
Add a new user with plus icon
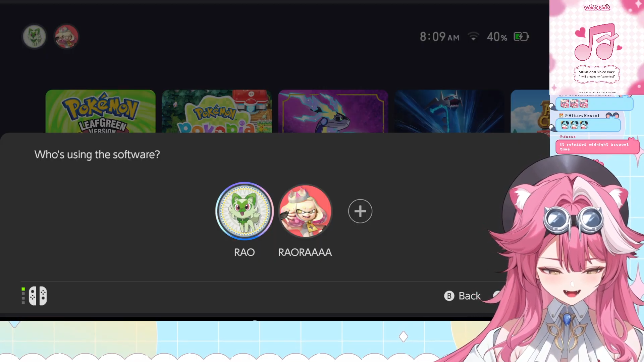click(x=360, y=211)
